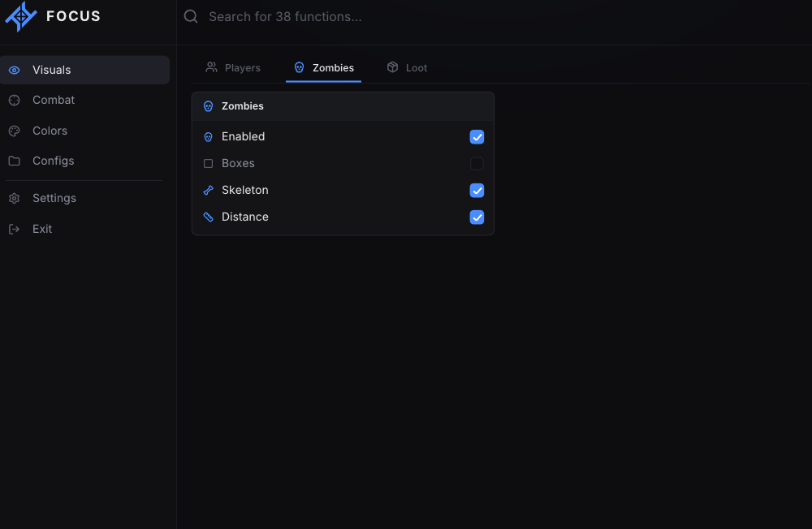Click the exit arrow icon
812x529 pixels.
tap(15, 229)
